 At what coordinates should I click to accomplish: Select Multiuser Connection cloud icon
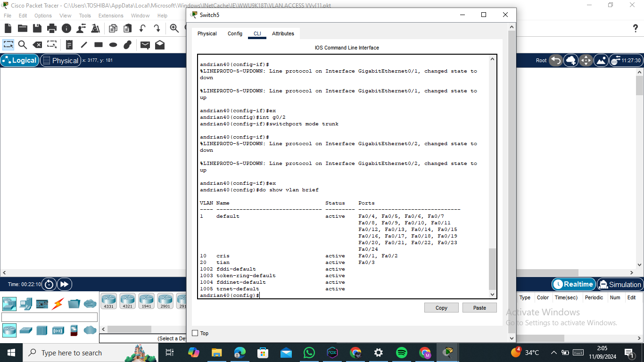tap(90, 304)
